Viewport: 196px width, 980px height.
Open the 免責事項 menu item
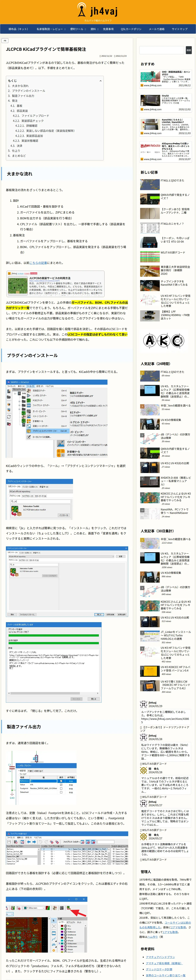108,29
